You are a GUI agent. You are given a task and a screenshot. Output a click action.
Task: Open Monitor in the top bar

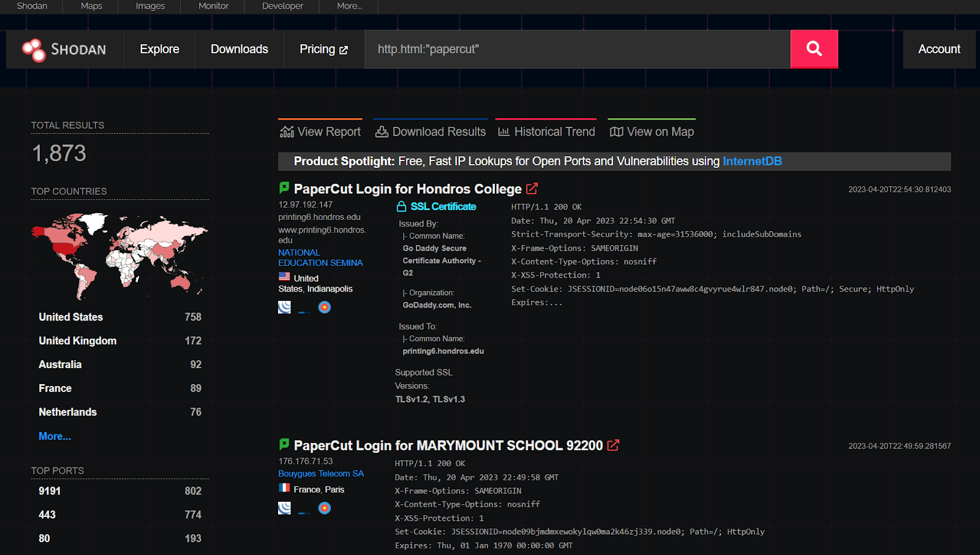pos(213,6)
